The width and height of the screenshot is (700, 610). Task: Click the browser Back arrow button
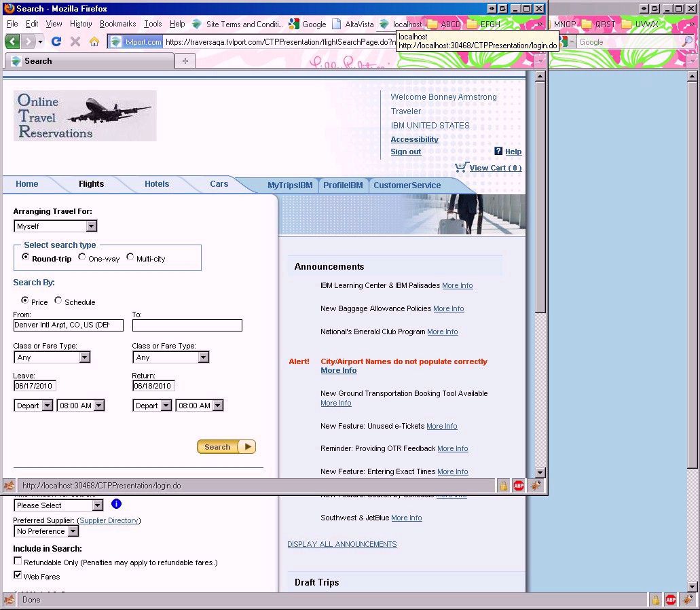tap(12, 41)
